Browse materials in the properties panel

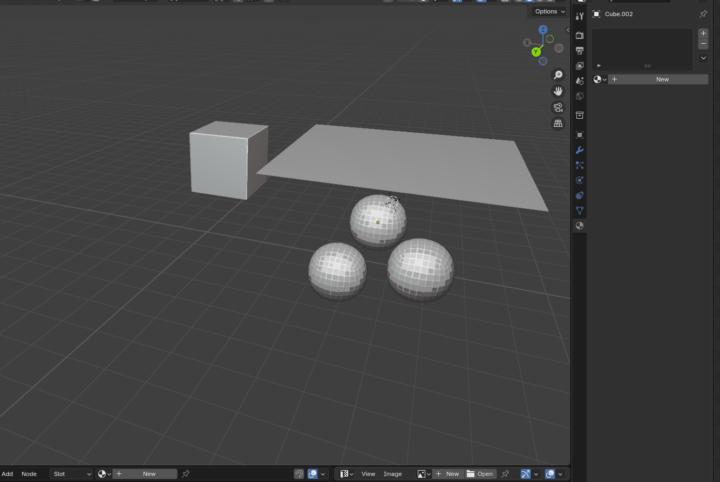click(x=600, y=79)
